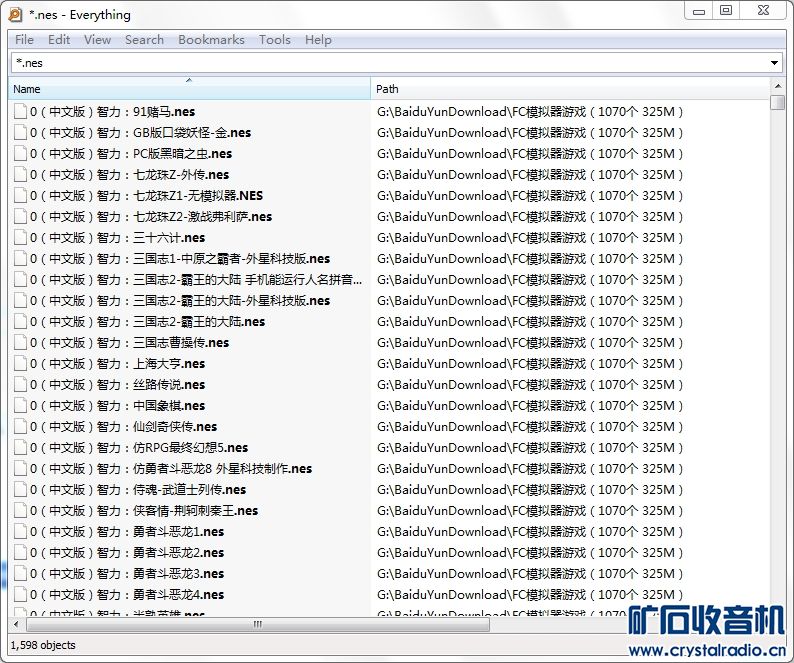Click file icon for 勇者斗恶龙1.nes

tap(20, 532)
